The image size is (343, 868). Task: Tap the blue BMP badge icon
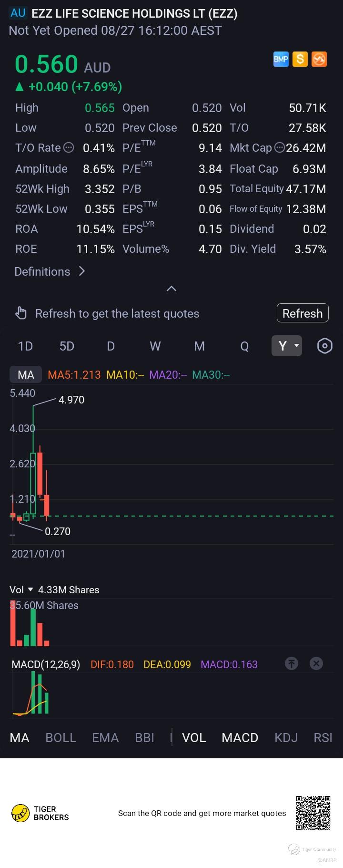(x=281, y=59)
